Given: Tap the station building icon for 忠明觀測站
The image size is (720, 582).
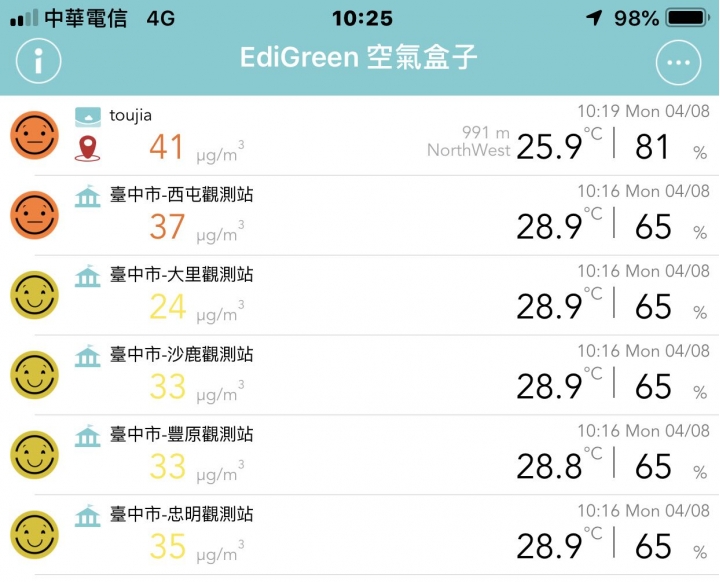Looking at the screenshot, I should click(x=88, y=516).
